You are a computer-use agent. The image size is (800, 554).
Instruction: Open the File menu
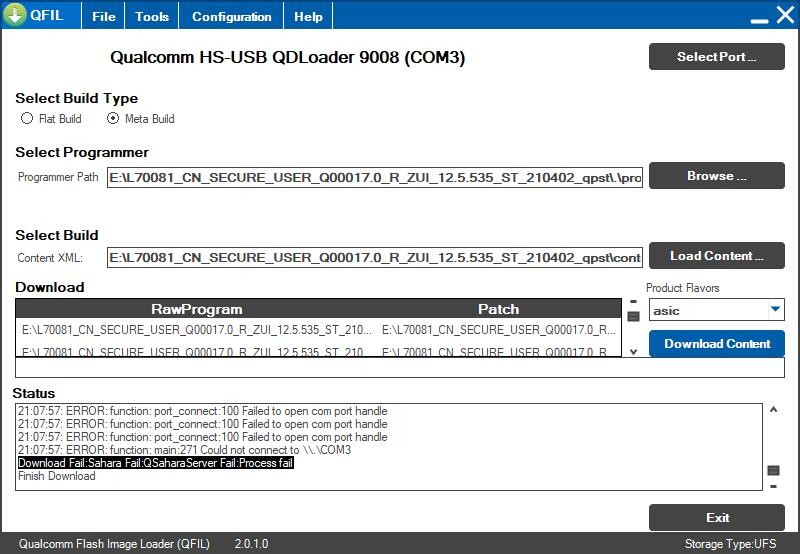(104, 16)
